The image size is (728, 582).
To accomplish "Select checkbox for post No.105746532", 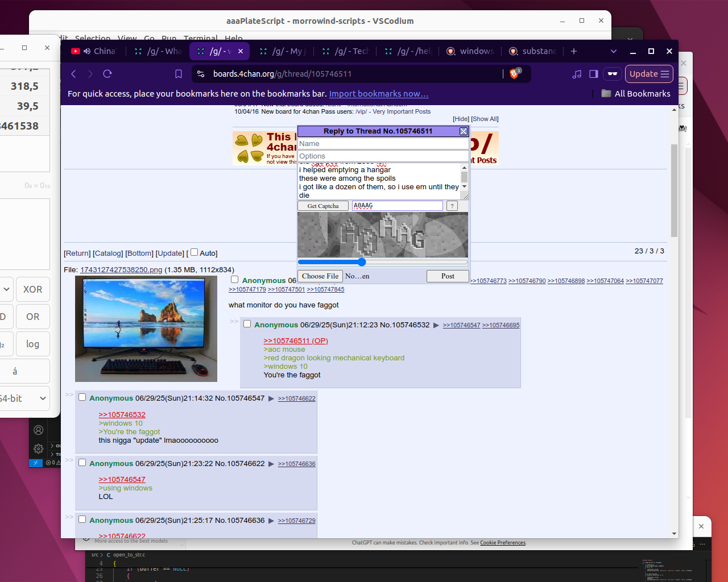I will [247, 324].
